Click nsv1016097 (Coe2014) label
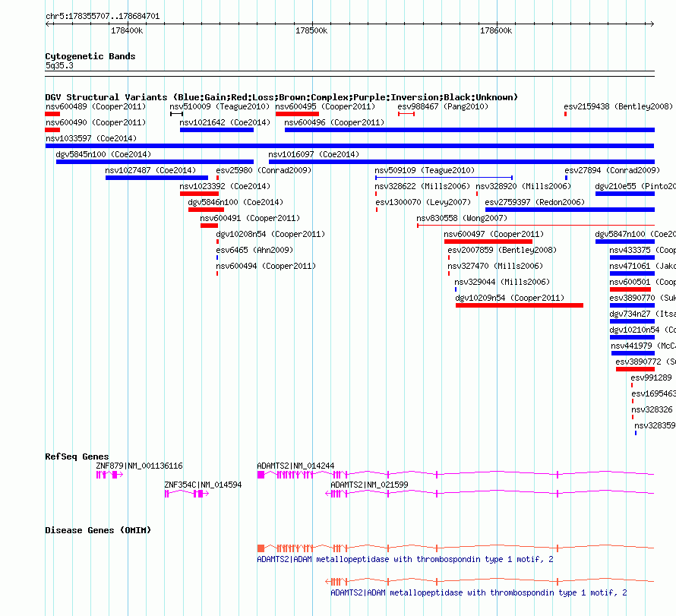676x616 pixels. pyautogui.click(x=314, y=154)
